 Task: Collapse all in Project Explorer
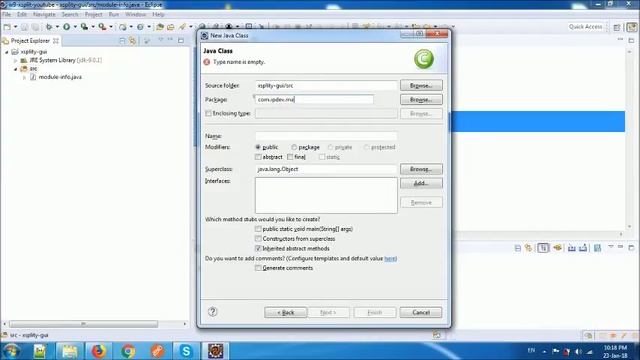[122, 40]
